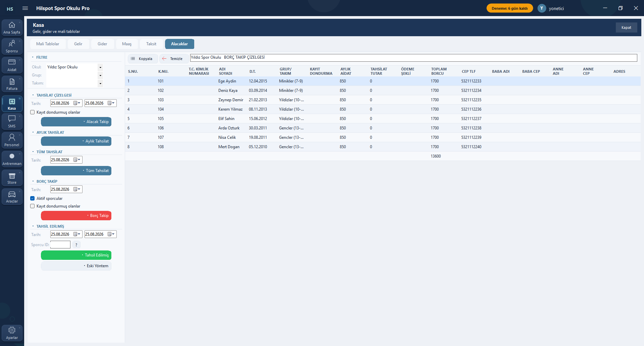The height and width of the screenshot is (346, 644).
Task: Open the SMS sidebar icon
Action: tap(12, 122)
